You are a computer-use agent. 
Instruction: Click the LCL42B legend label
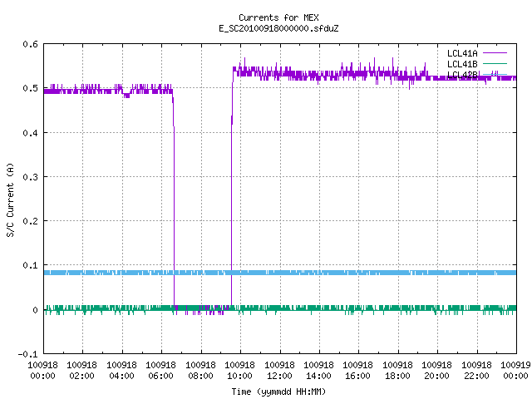[462, 75]
